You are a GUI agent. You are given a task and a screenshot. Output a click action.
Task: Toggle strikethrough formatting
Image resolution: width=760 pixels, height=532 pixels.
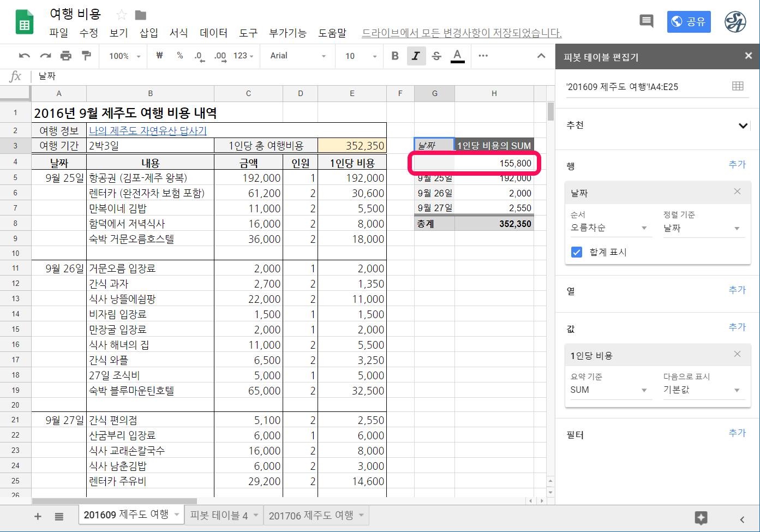pos(436,56)
